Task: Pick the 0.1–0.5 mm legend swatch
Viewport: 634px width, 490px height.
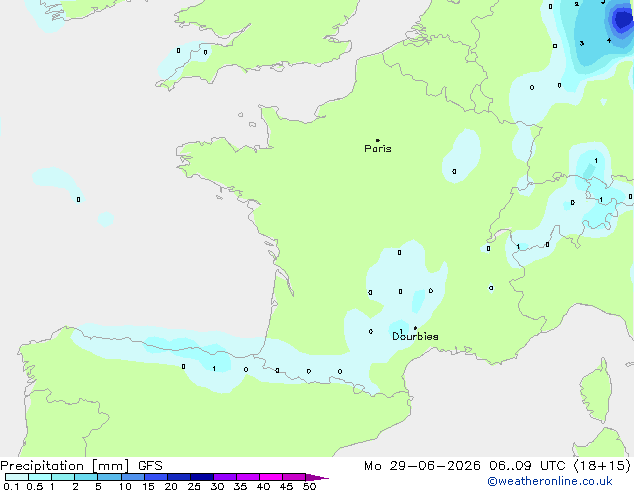Action: pos(17,477)
